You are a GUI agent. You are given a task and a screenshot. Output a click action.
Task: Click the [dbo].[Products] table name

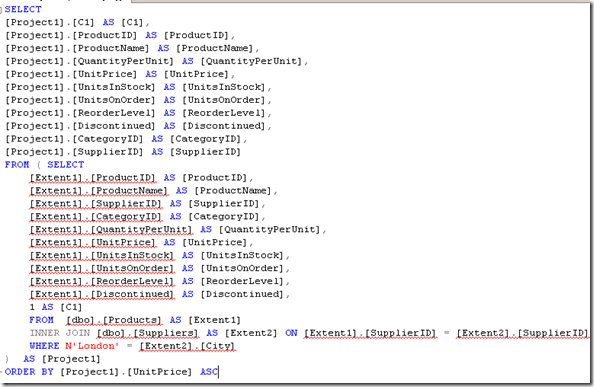114,320
